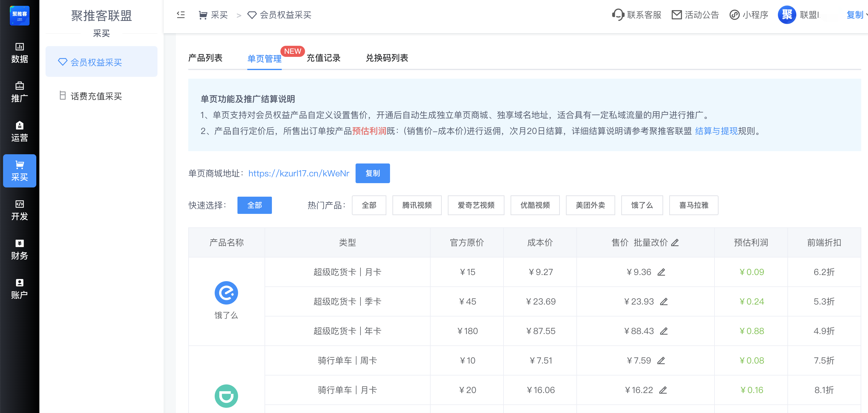Open the 推广 sidebar section
This screenshot has width=868, height=413.
(20, 92)
